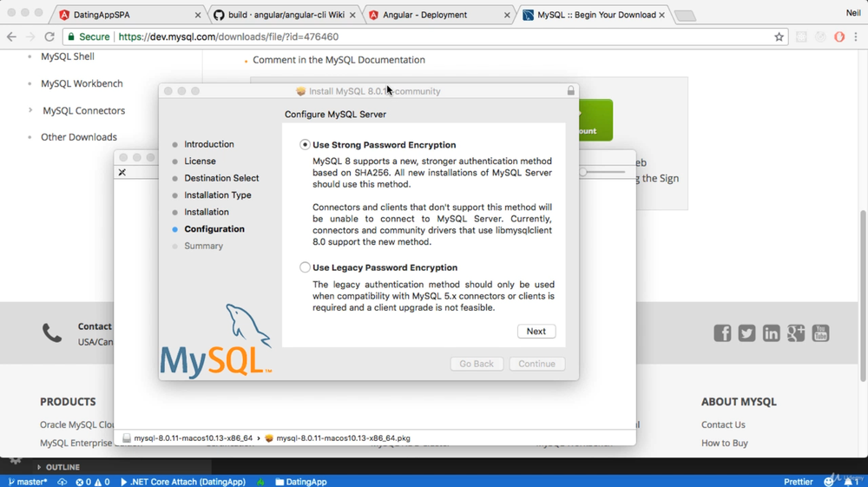
Task: Switch to Angular - Deployment tab
Action: coord(424,15)
